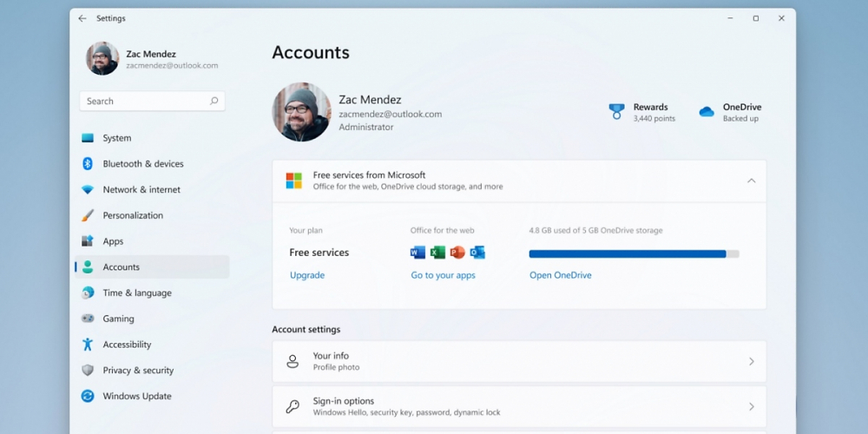Viewport: 868px width, 434px height.
Task: Open the Your info settings row
Action: [x=519, y=361]
